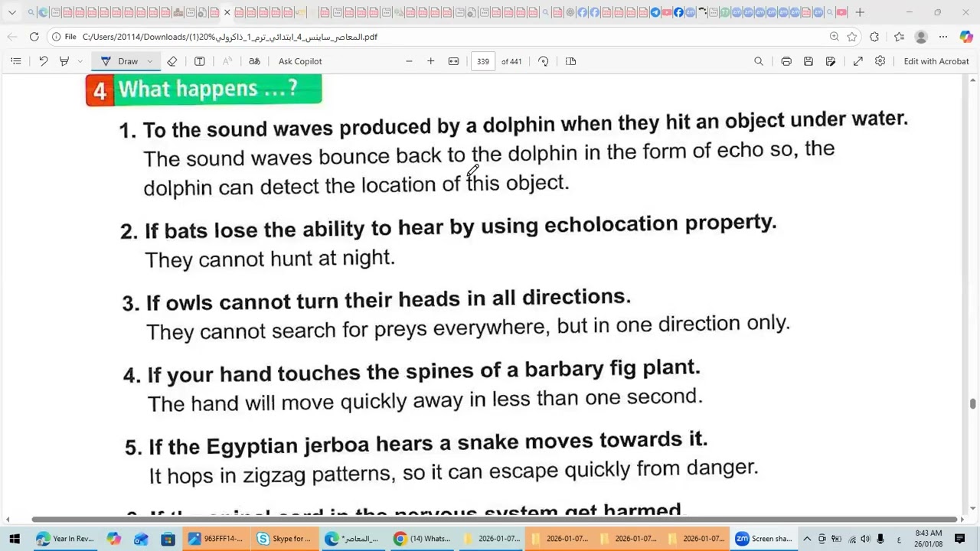Click the vertical scrollbar thumb
Screen dimensions: 980x551
973,403
